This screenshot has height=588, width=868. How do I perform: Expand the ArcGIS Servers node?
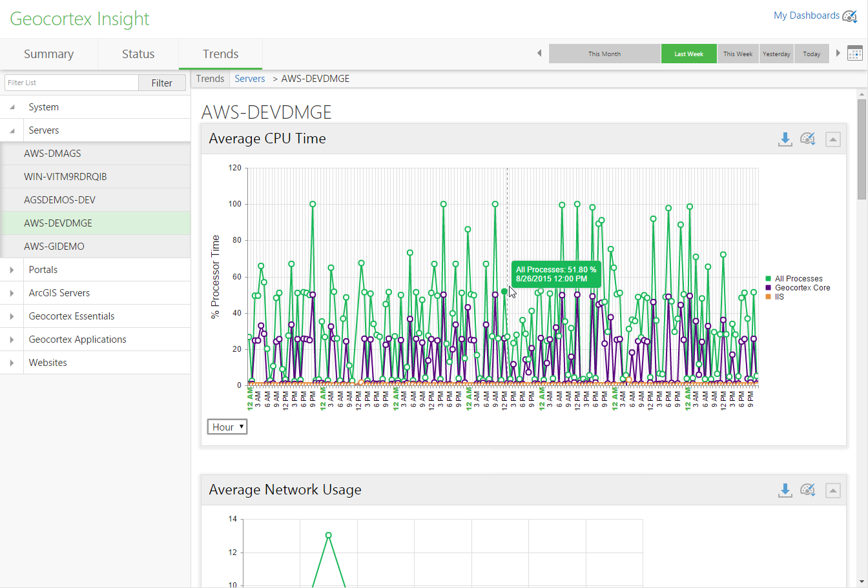[x=12, y=293]
